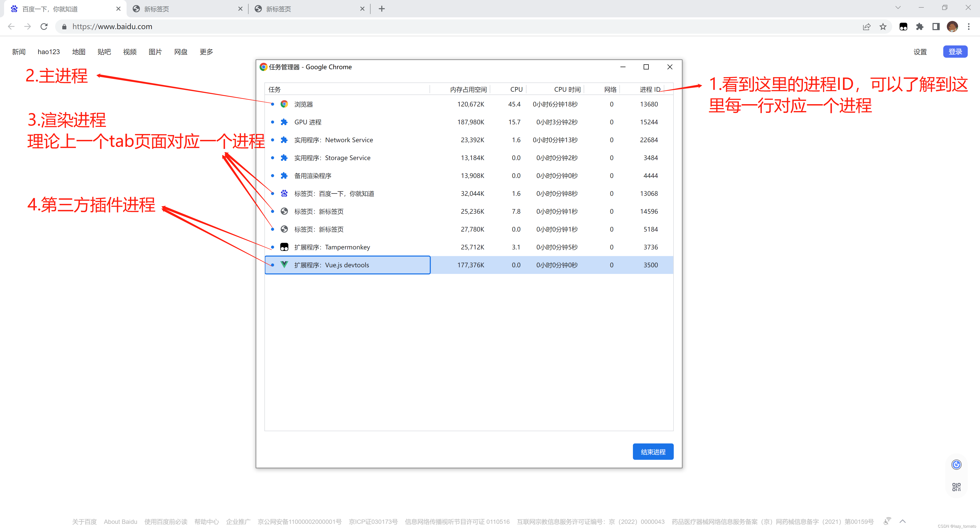
Task: Select the Tampermonkey extension process icon
Action: point(284,247)
